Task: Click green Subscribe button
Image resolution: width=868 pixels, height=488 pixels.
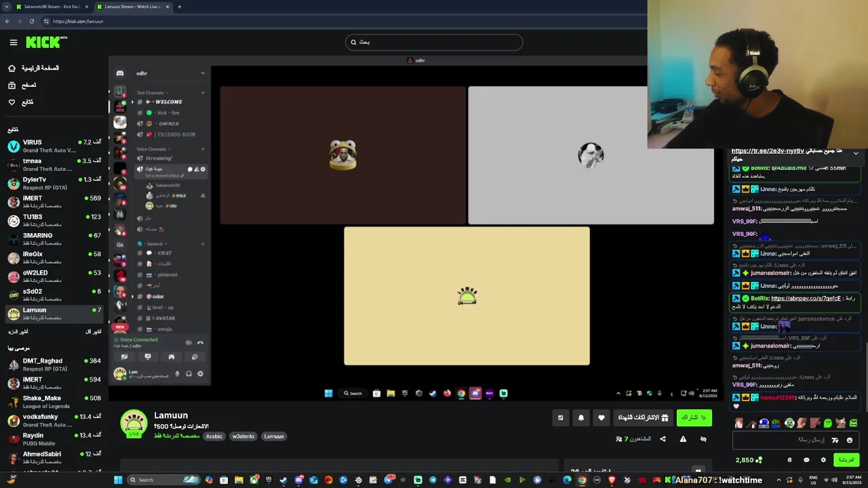Action: coord(694,418)
